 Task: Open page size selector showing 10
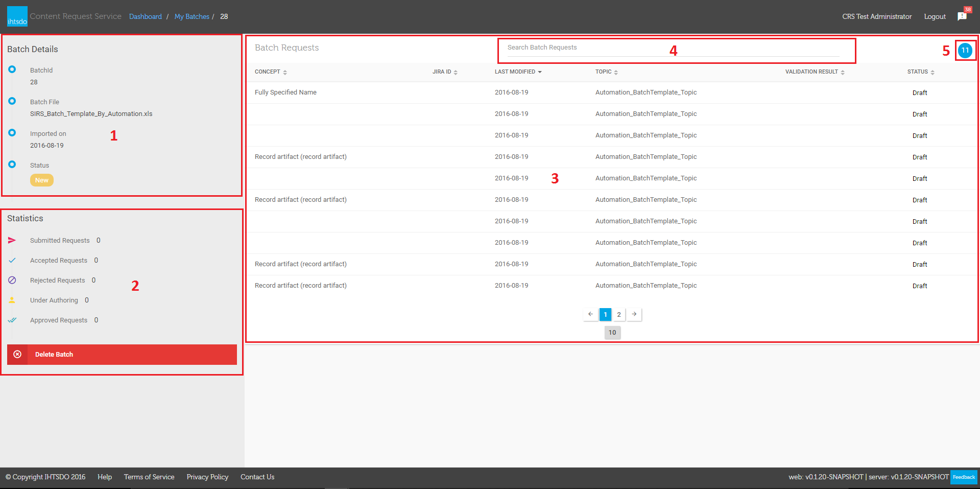612,333
